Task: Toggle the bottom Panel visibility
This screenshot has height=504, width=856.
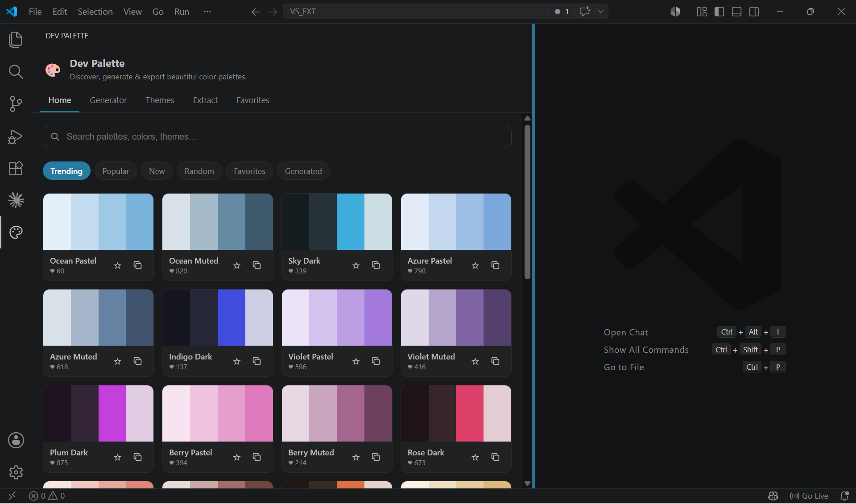Action: click(x=737, y=12)
